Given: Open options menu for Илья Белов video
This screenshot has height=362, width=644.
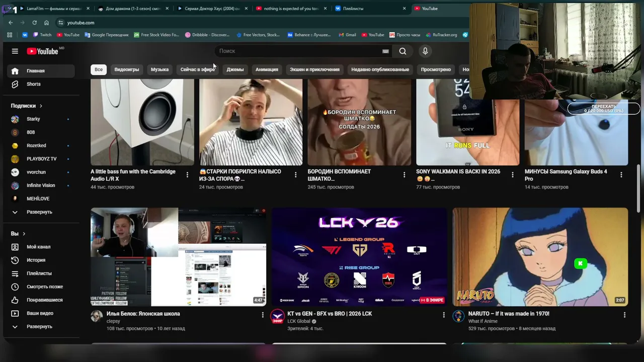Looking at the screenshot, I should pyautogui.click(x=262, y=315).
